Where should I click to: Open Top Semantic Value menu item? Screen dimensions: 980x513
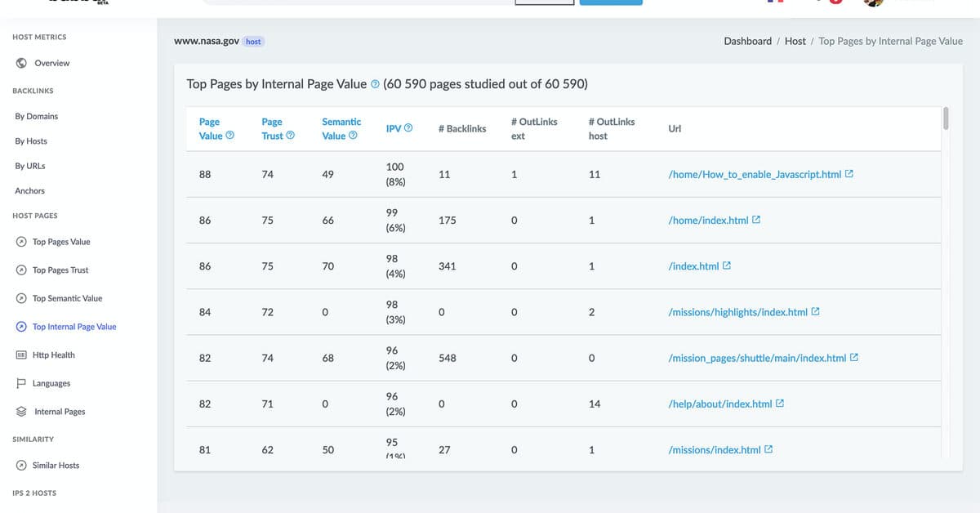pos(67,298)
